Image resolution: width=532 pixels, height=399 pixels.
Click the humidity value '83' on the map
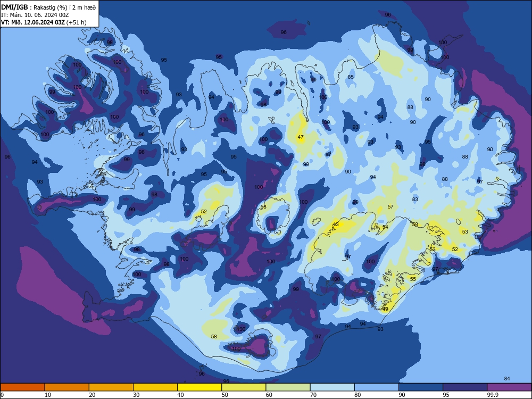(x=415, y=199)
